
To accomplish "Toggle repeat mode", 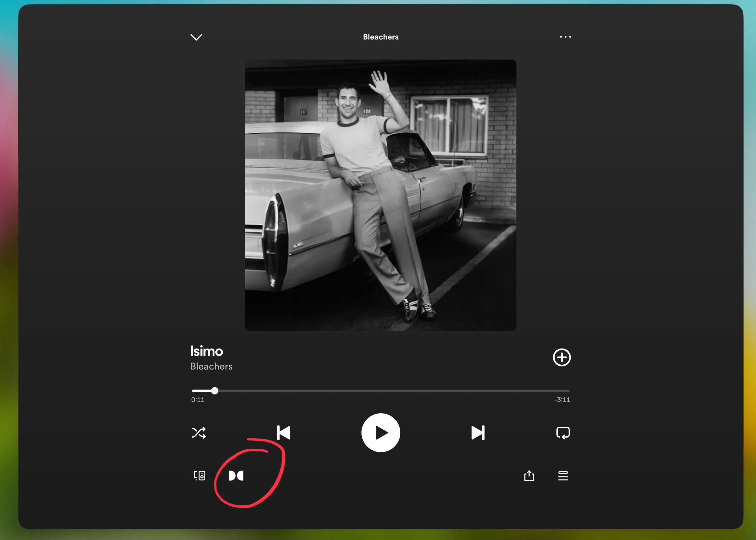I will (x=563, y=433).
